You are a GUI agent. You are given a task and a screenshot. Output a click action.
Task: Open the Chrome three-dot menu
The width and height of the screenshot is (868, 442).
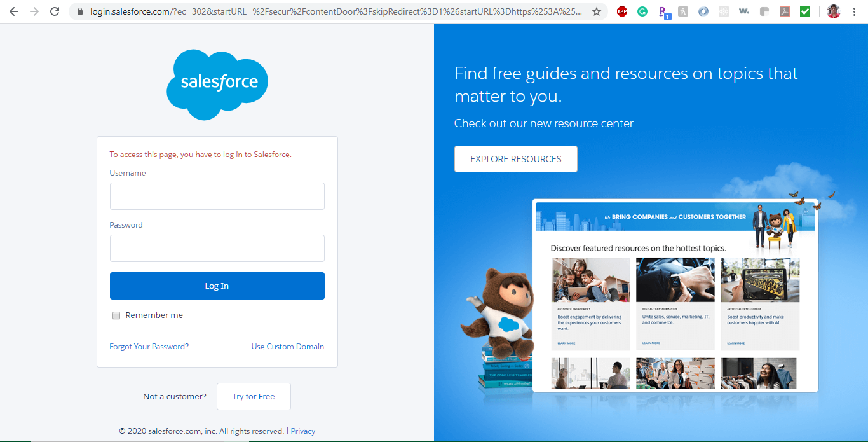pos(854,11)
